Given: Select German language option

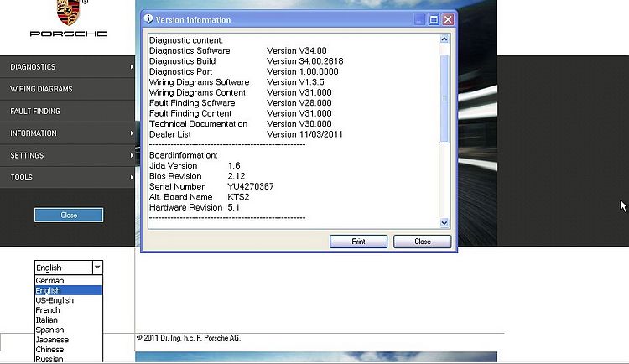Looking at the screenshot, I should [69, 280].
